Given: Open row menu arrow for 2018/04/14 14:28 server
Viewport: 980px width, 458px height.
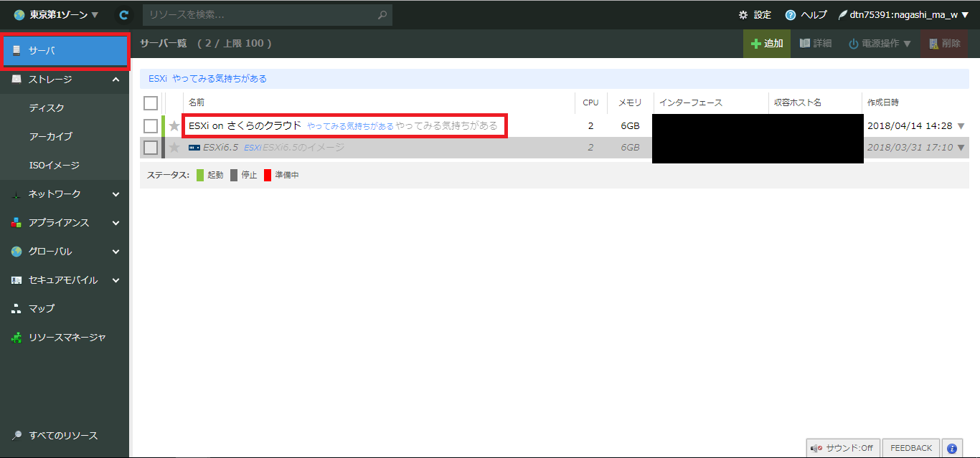Looking at the screenshot, I should pyautogui.click(x=961, y=126).
